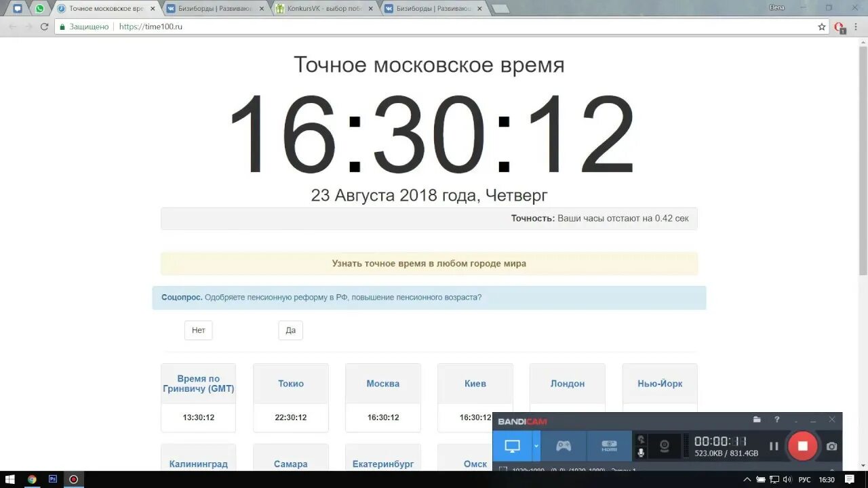
Task: Click the 13:30:12 GMT time value
Action: click(198, 418)
